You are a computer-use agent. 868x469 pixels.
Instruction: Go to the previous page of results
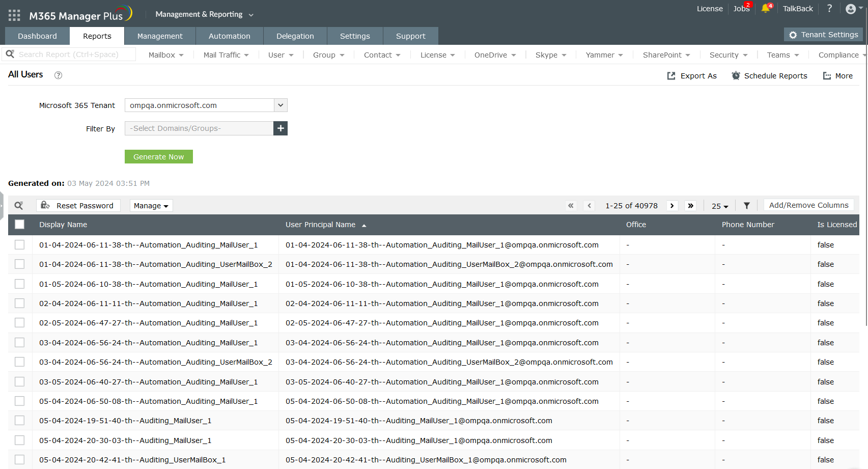[590, 206]
